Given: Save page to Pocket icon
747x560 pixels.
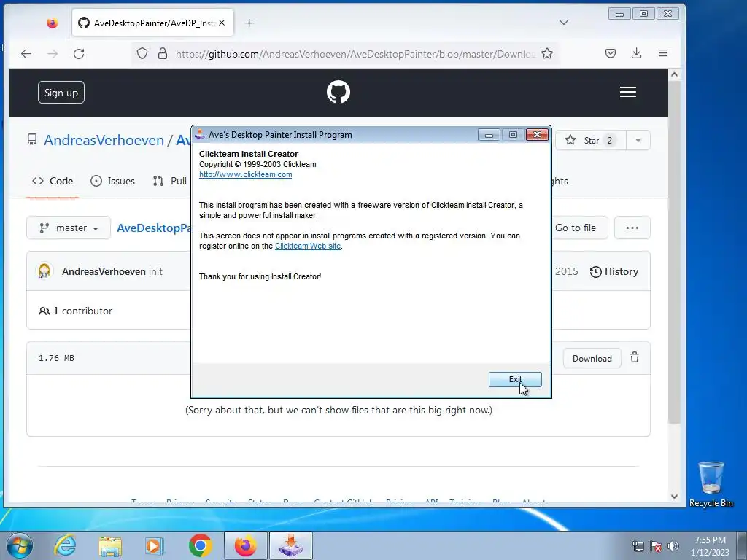Looking at the screenshot, I should (611, 53).
